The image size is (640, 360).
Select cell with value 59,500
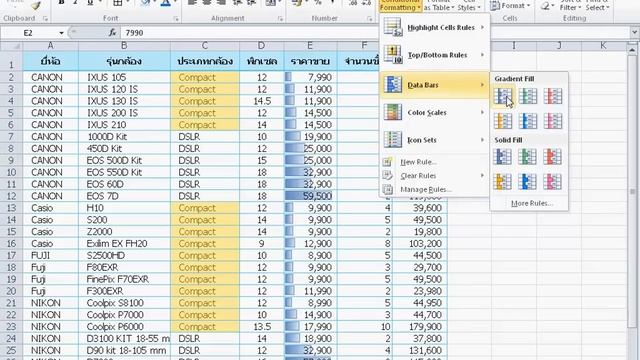pyautogui.click(x=311, y=196)
